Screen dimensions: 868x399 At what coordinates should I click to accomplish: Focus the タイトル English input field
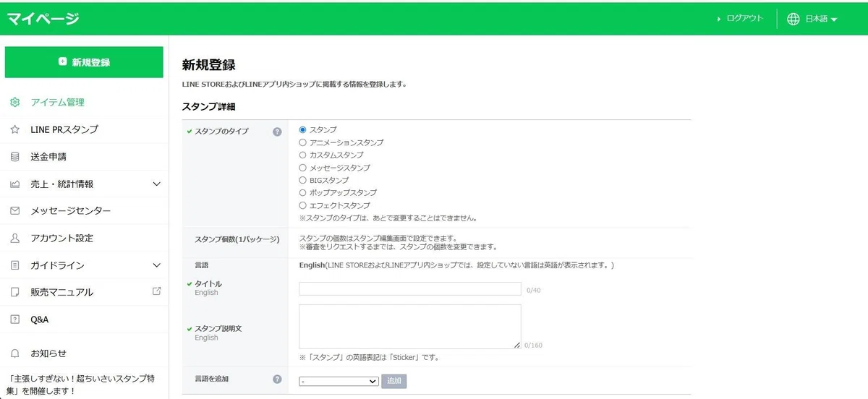(x=410, y=289)
